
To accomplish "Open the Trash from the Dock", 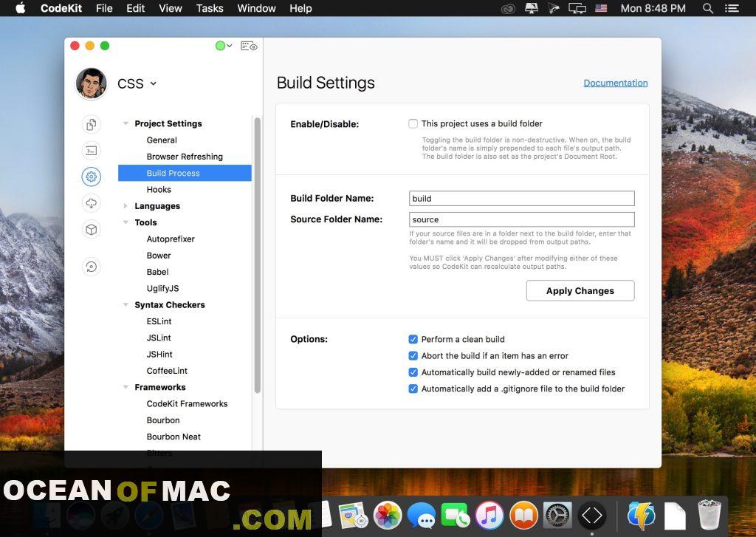I will point(709,516).
